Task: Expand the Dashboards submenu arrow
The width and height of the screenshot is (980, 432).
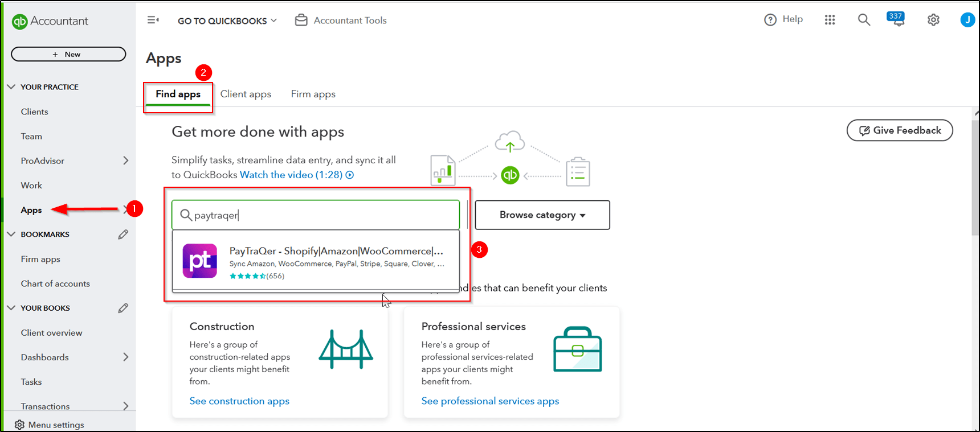Action: pos(126,357)
